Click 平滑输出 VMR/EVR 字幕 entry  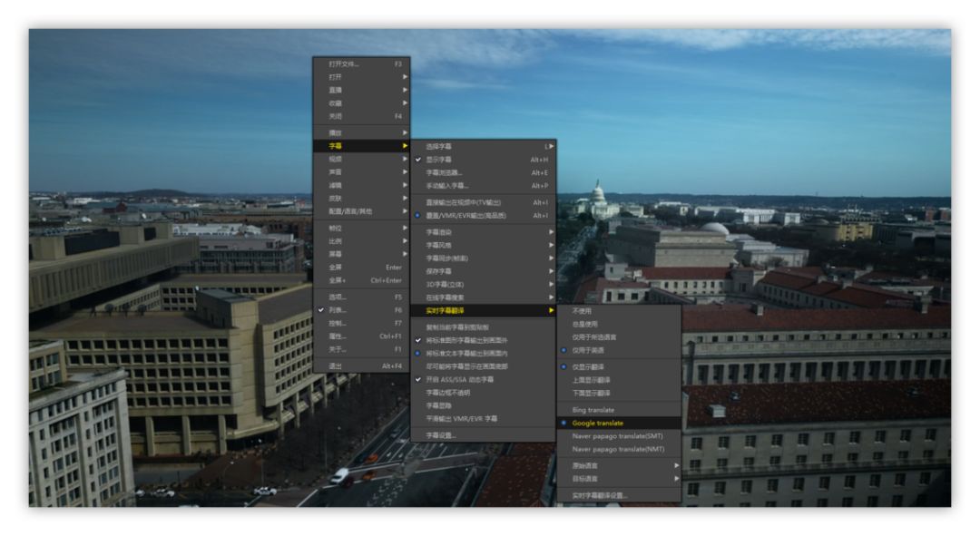(462, 419)
